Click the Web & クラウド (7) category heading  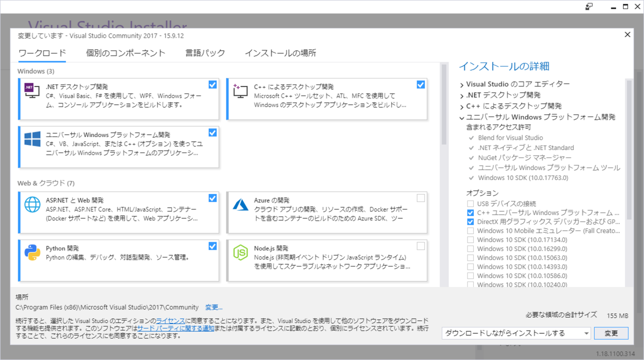click(46, 183)
